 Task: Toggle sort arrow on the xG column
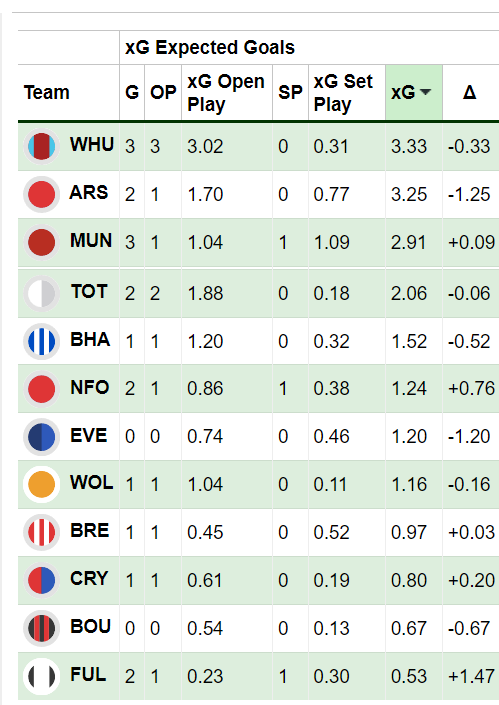coord(425,92)
